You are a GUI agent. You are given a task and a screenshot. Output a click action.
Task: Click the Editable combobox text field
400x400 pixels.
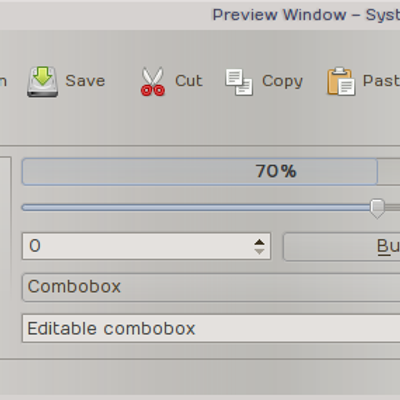pyautogui.click(x=211, y=328)
